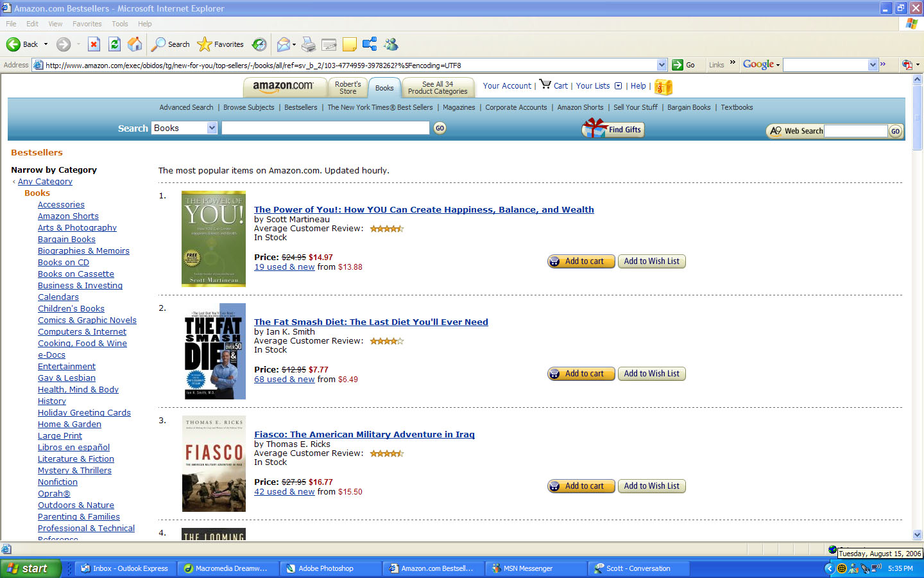This screenshot has width=924, height=578.
Task: Click the 5:35 PM taskbar clock
Action: click(x=900, y=568)
